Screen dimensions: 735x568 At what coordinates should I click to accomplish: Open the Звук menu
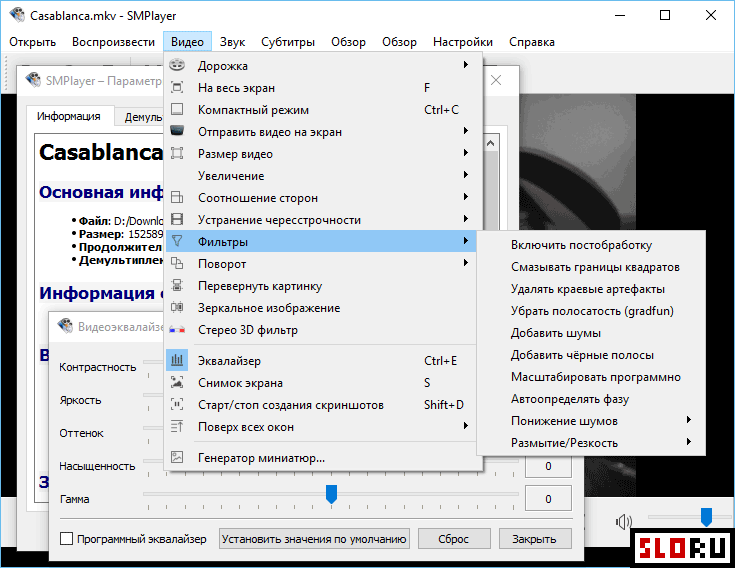pos(232,42)
